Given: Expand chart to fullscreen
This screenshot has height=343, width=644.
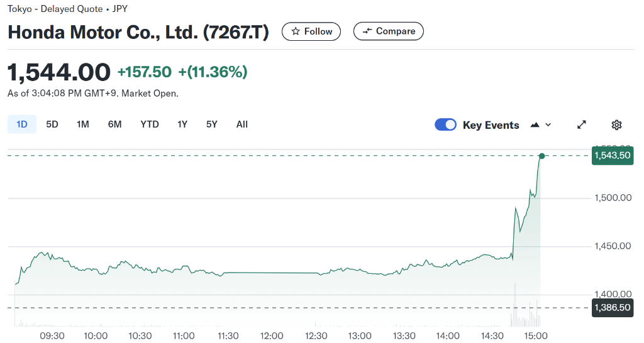Looking at the screenshot, I should 582,124.
